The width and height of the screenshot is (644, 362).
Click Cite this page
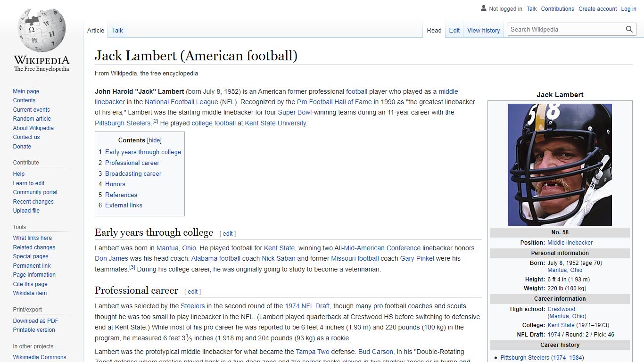30,284
